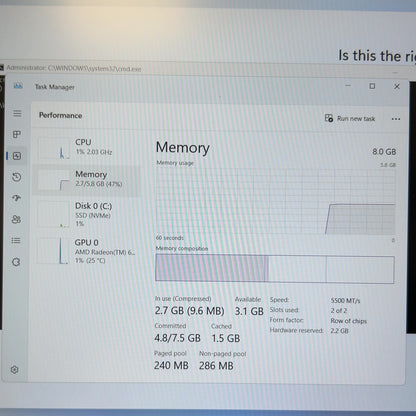Minimize the Task Manager window
Image resolution: width=416 pixels, height=416 pixels.
(x=348, y=86)
